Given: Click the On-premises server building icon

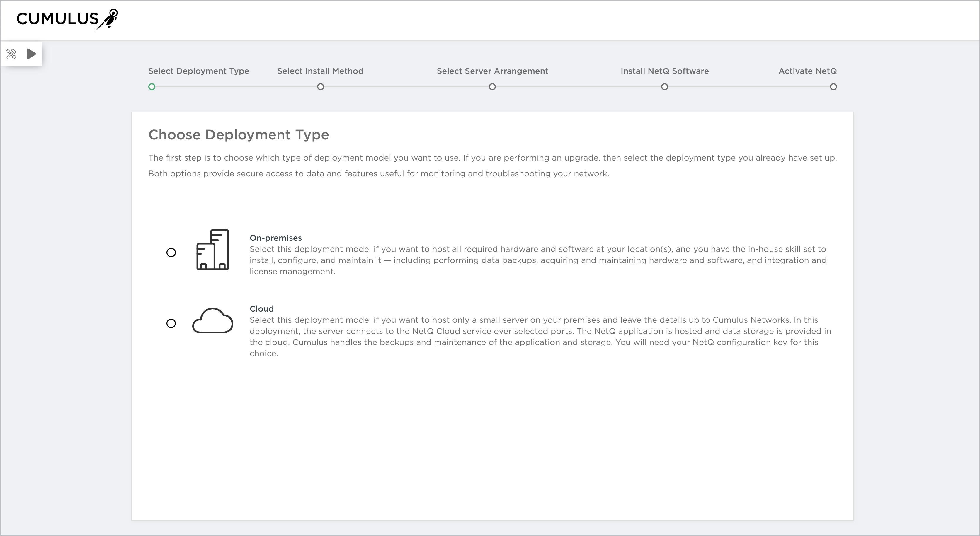Looking at the screenshot, I should coord(213,250).
